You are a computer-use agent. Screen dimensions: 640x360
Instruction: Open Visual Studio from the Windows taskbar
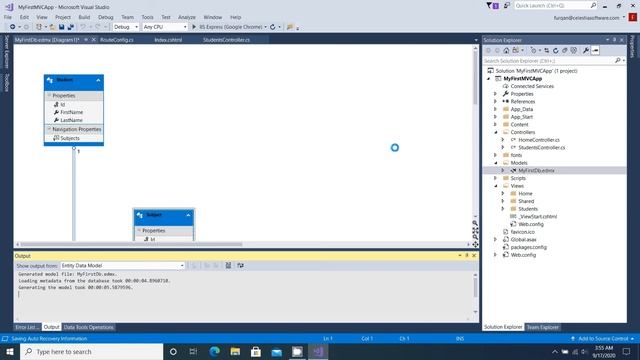(x=318, y=351)
